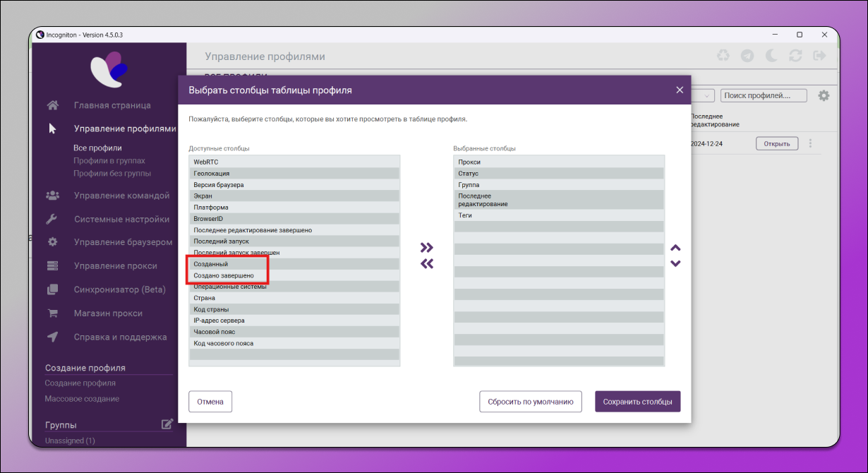Screen dimensions: 868x473
Task: Move selected column down with chevron
Action: tap(675, 264)
